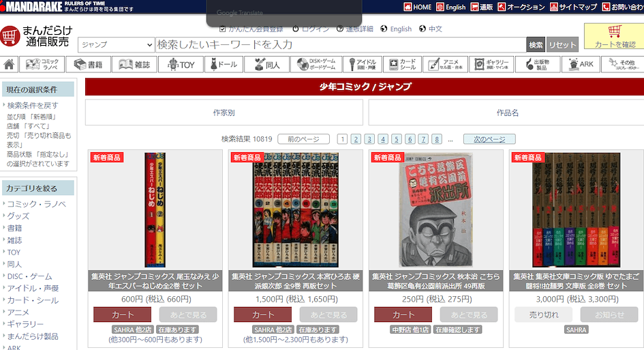Open 硬派銀次郎 全9巻 product thumbnail

(x=295, y=209)
